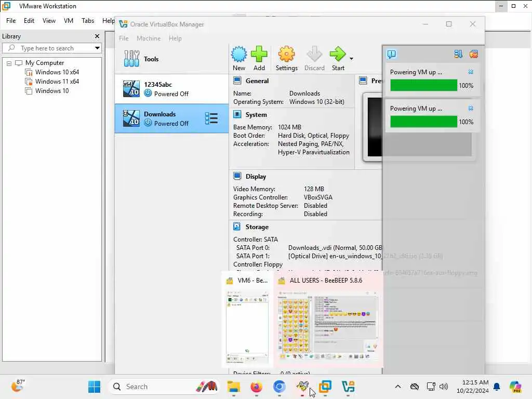Click VirtualBox taskbar icon
Viewport: 532px width, 399px height.
point(348,387)
